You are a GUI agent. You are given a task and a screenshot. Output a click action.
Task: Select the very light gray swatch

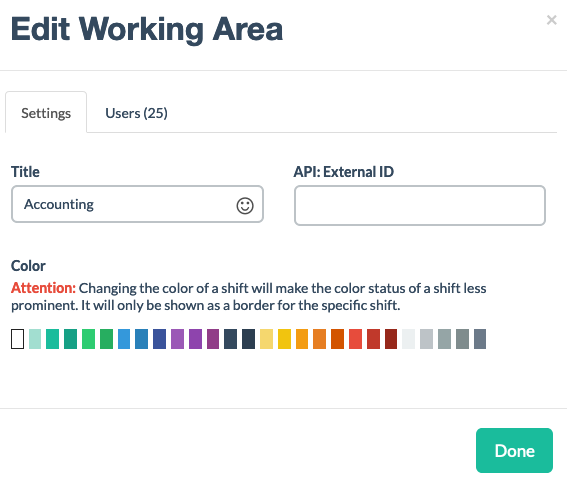click(409, 339)
